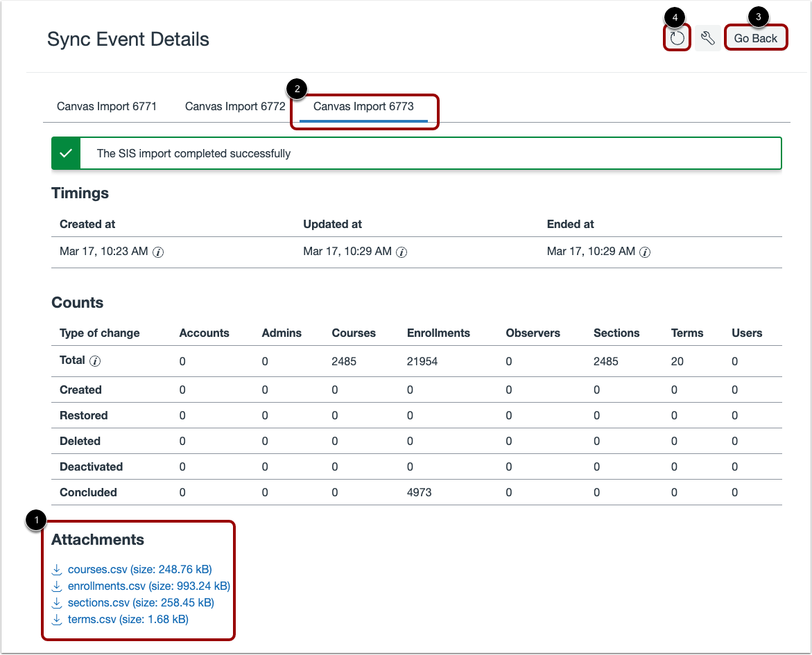Click the refresh sync icon
Image resolution: width=812 pixels, height=655 pixels.
(x=676, y=38)
